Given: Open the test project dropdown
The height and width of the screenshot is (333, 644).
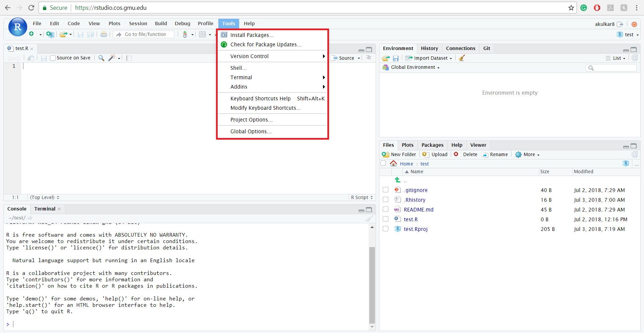Looking at the screenshot, I should click(x=628, y=35).
